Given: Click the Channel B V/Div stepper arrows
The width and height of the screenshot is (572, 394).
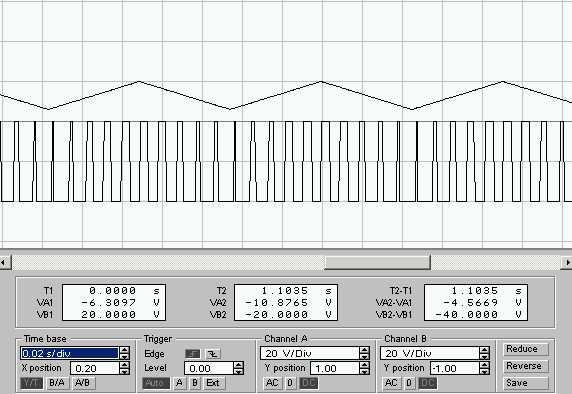Looking at the screenshot, I should 484,353.
